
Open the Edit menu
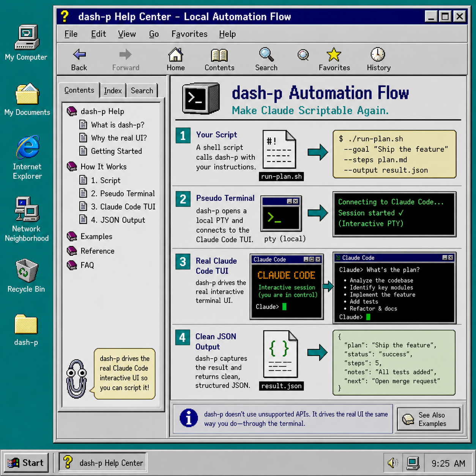click(98, 34)
